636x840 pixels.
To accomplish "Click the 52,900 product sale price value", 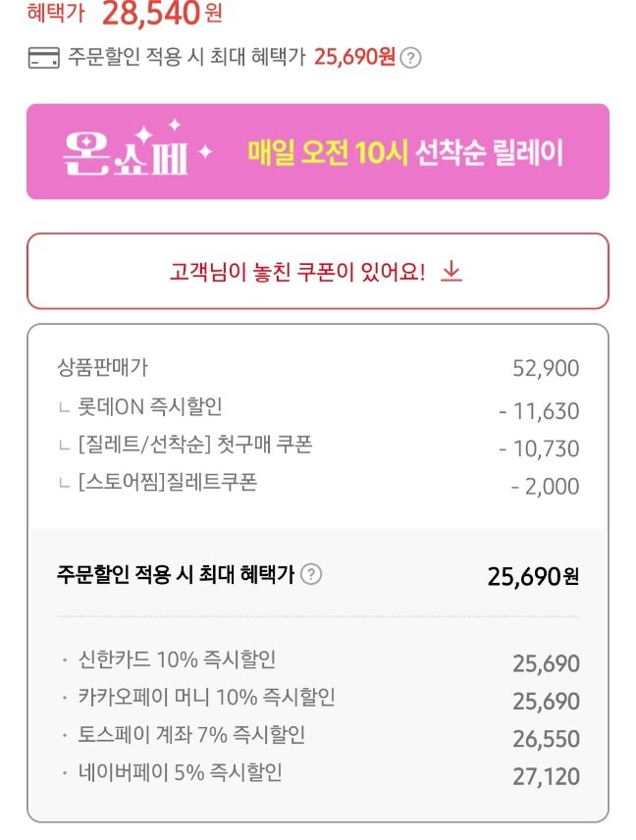I will (x=546, y=369).
